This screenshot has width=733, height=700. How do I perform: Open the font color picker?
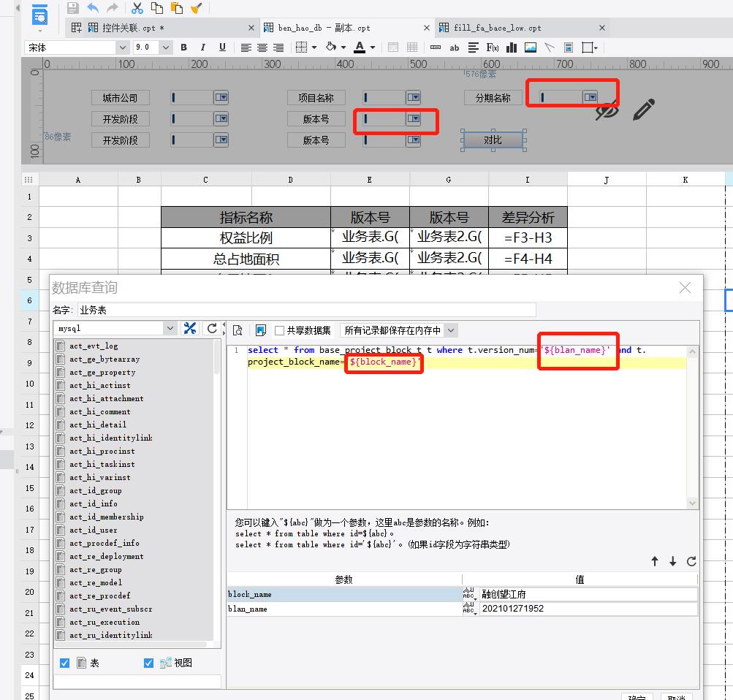tap(373, 47)
